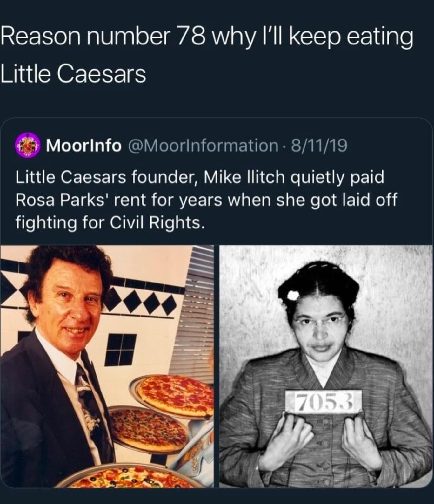Open the MoorInfo display name
434x504 pixels.
(x=84, y=146)
